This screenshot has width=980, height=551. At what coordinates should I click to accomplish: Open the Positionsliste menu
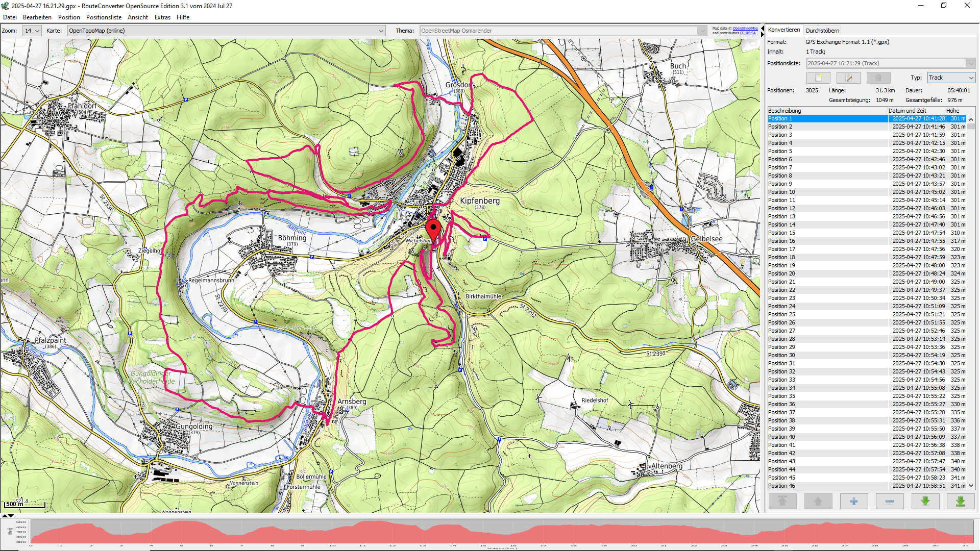point(104,17)
